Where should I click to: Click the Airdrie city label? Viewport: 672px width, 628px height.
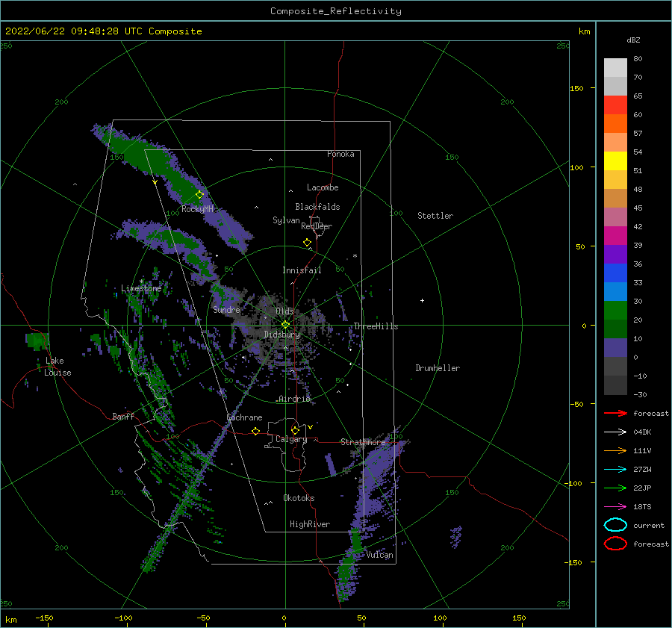click(x=294, y=399)
